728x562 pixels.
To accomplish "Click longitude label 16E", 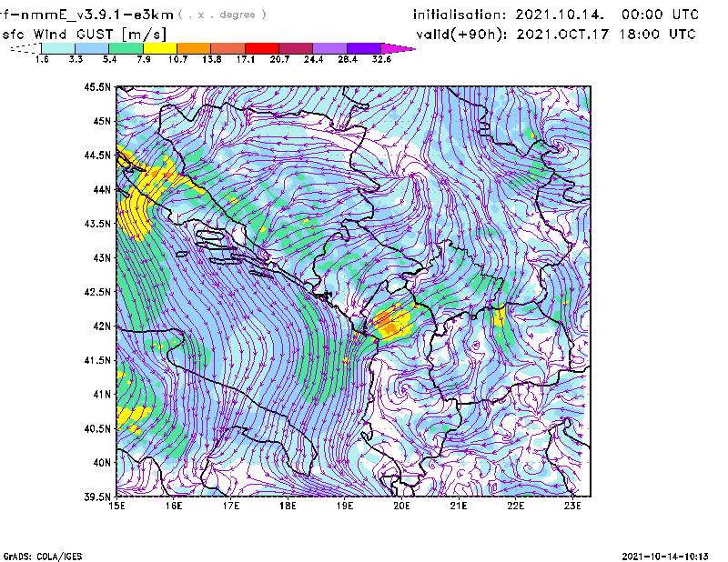I will point(174,506).
